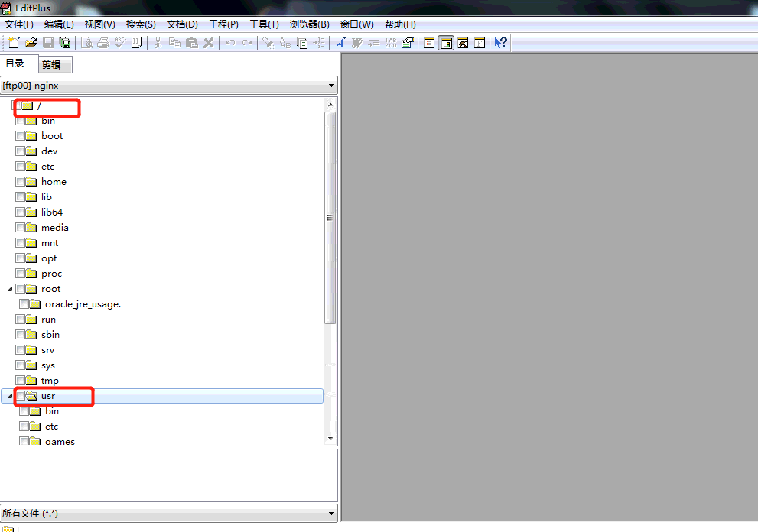Screen dimensions: 758x532
Task: Open the 工具(T) menu
Action: (264, 24)
